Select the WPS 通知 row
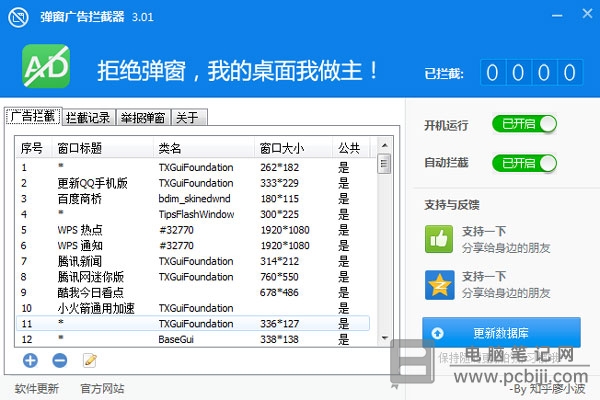The height and width of the screenshot is (400, 600). [193, 245]
